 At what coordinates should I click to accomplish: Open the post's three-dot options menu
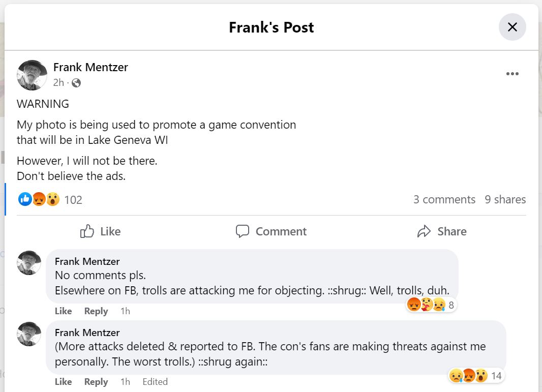point(512,74)
